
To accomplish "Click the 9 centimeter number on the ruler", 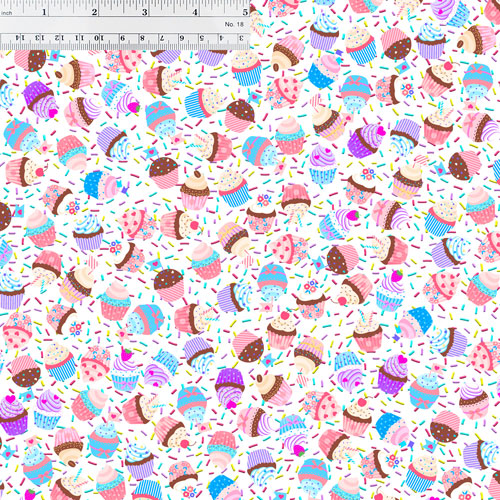I will (x=122, y=38).
